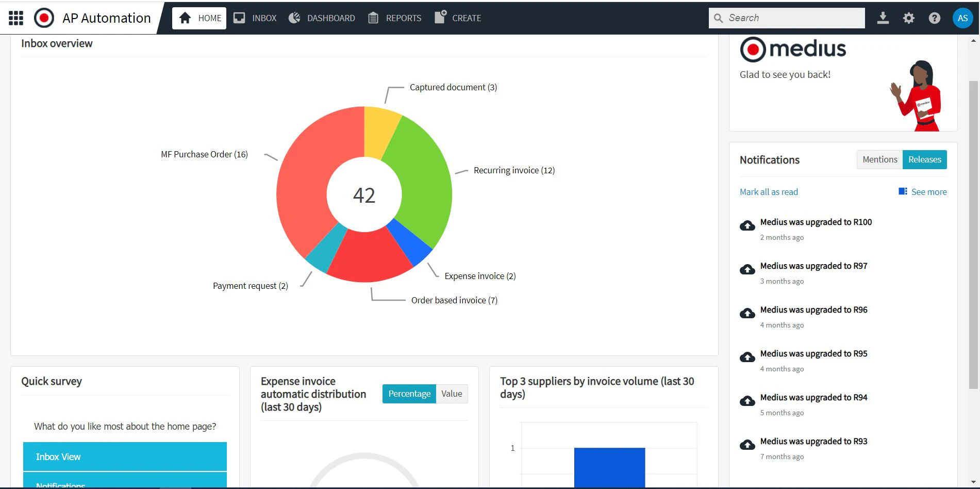Open the Dashboard section
Viewport: 980px width, 489px height.
tap(321, 18)
